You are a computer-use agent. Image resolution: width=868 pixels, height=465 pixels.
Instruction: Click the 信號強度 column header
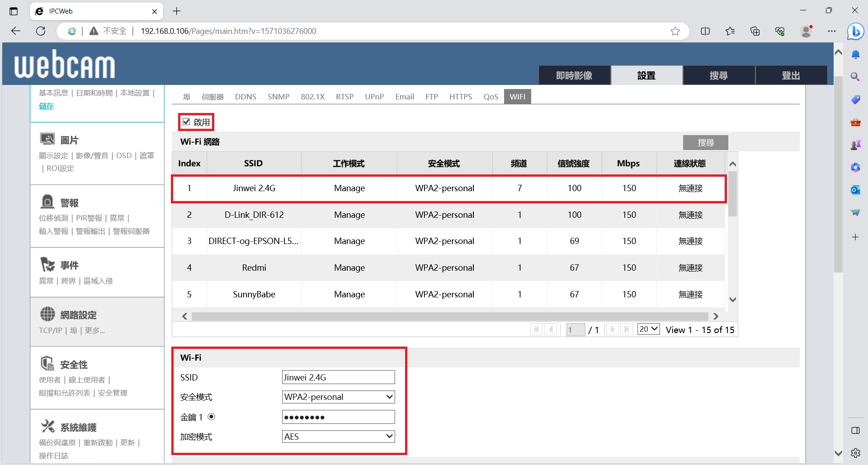click(x=574, y=163)
